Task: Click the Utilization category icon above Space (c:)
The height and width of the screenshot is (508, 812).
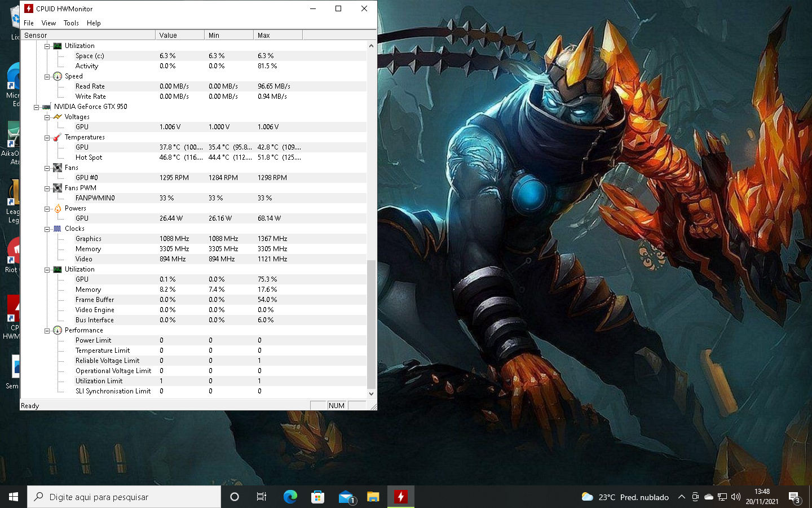Action: [58, 46]
